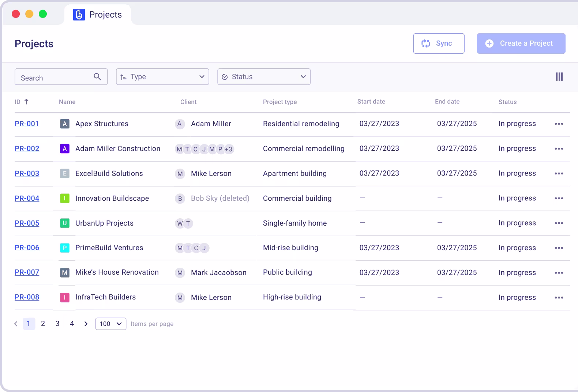Click the InfraTech Builders pink I avatar
Image resolution: width=578 pixels, height=392 pixels.
65,297
